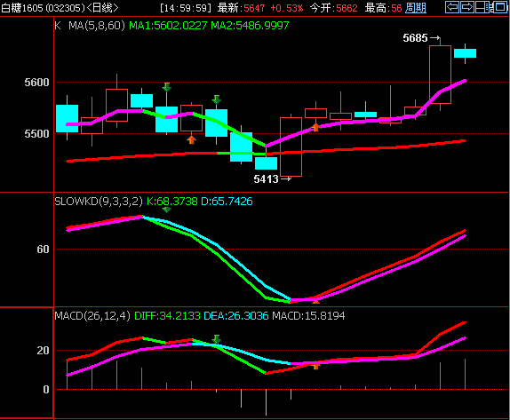Switch to the split-panel layout icon
This screenshot has height=420, width=510.
(482, 7)
